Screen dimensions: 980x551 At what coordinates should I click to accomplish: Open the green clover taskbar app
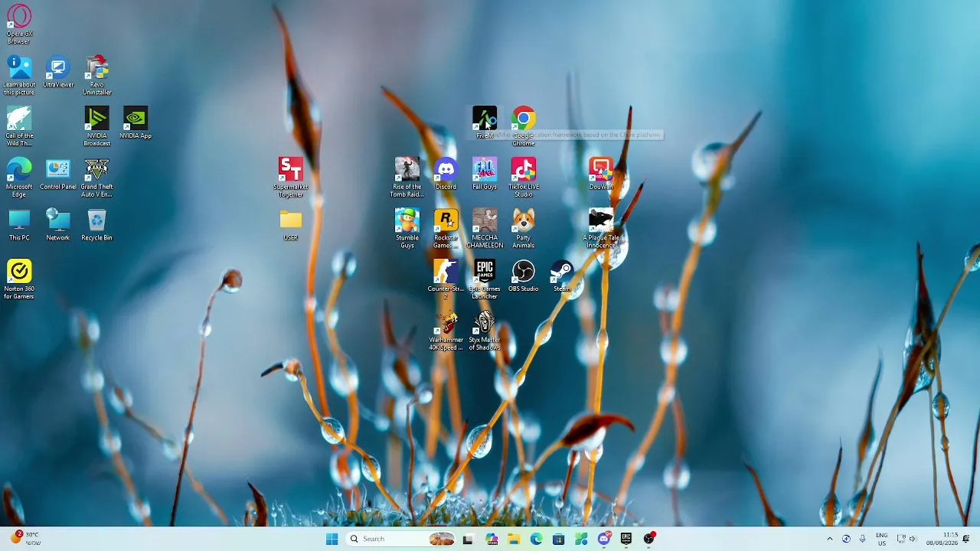pos(581,539)
